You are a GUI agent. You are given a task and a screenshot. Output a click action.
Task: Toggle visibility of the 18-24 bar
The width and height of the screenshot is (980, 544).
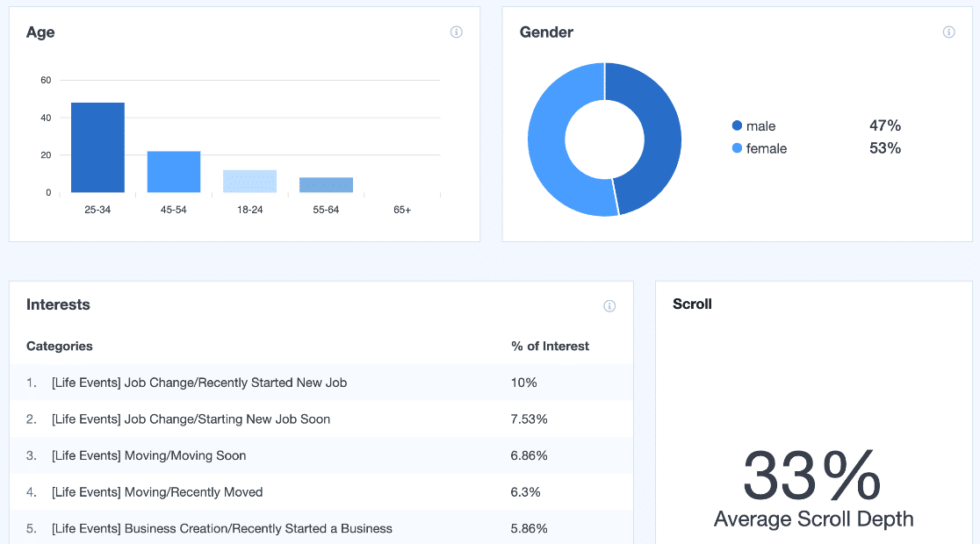point(250,180)
